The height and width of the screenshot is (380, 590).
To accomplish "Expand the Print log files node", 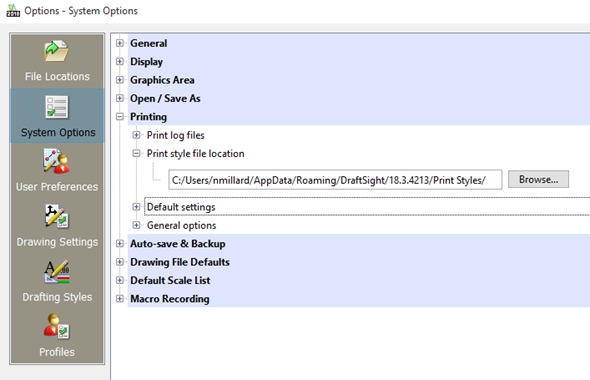I will tap(136, 135).
